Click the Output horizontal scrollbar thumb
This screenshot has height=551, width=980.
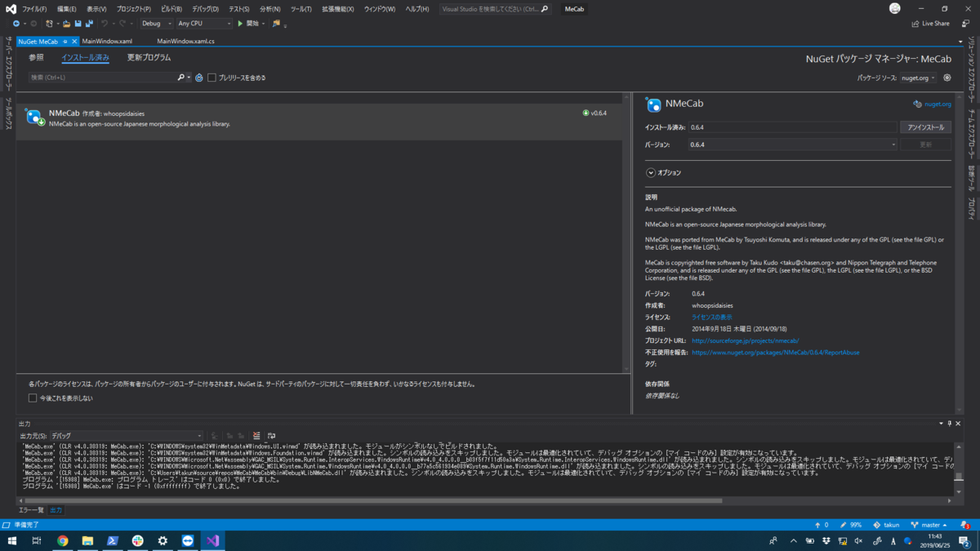373,500
